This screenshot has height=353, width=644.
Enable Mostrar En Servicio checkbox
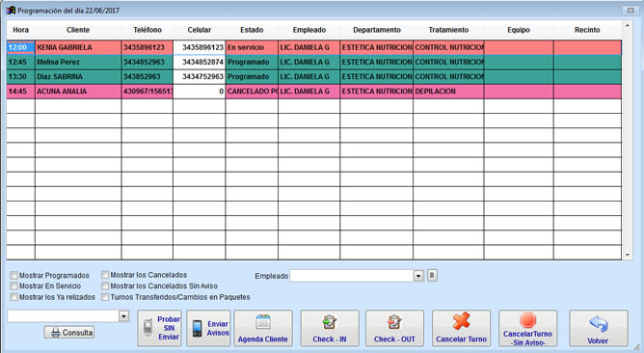(x=13, y=286)
